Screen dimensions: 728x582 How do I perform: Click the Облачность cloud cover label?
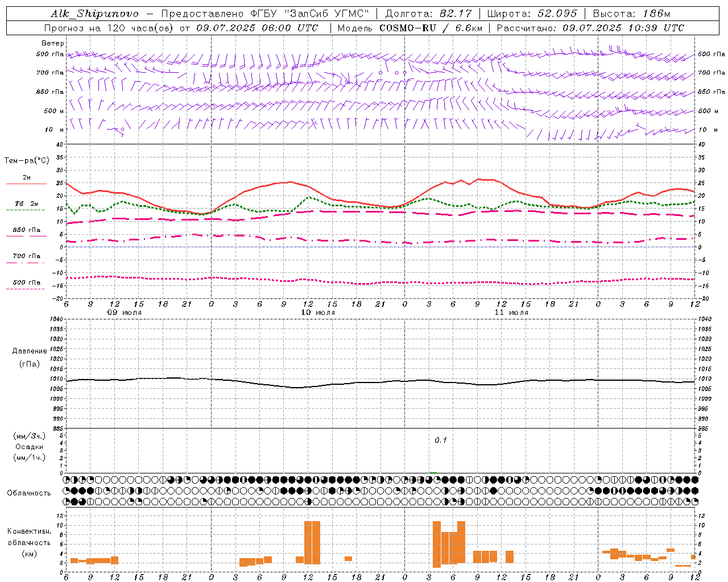point(29,493)
